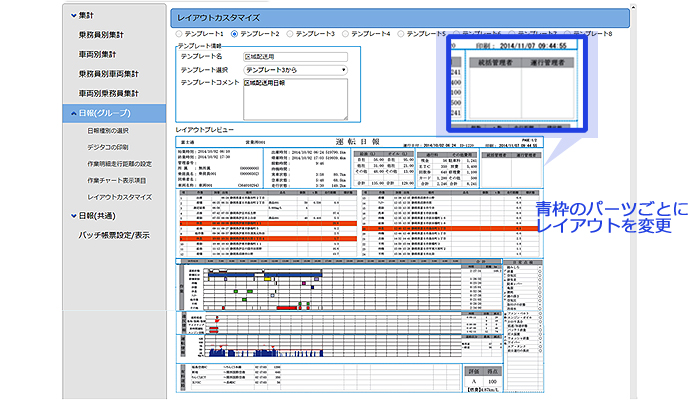Image resolution: width=700 pixels, height=400 pixels.
Task: Open 乗務員別車両集計 in the sidebar
Action: [109, 74]
